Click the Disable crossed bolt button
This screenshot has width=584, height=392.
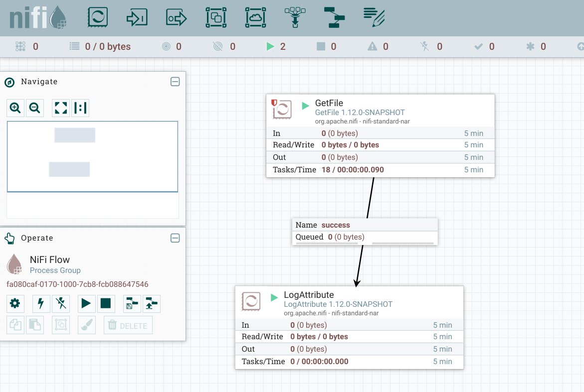(61, 303)
